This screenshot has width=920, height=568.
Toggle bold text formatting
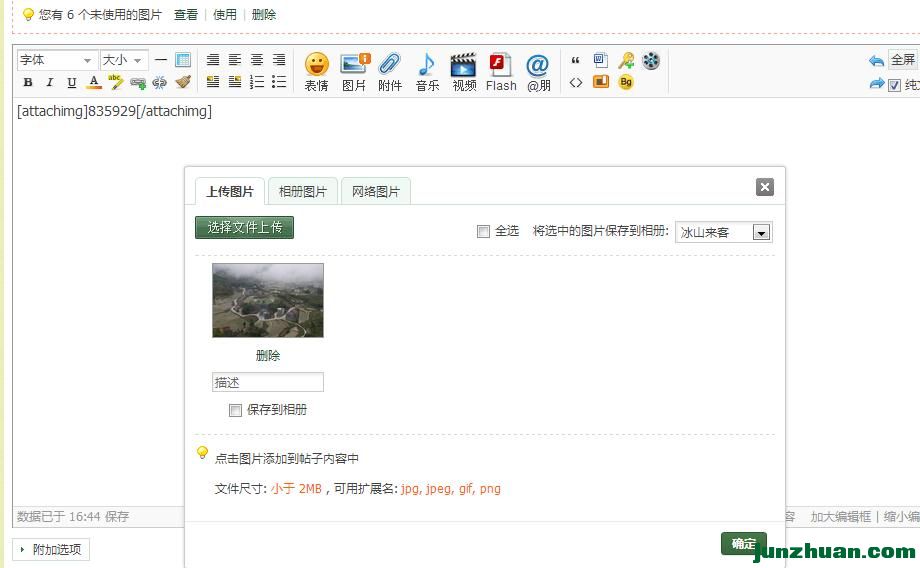pyautogui.click(x=28, y=82)
